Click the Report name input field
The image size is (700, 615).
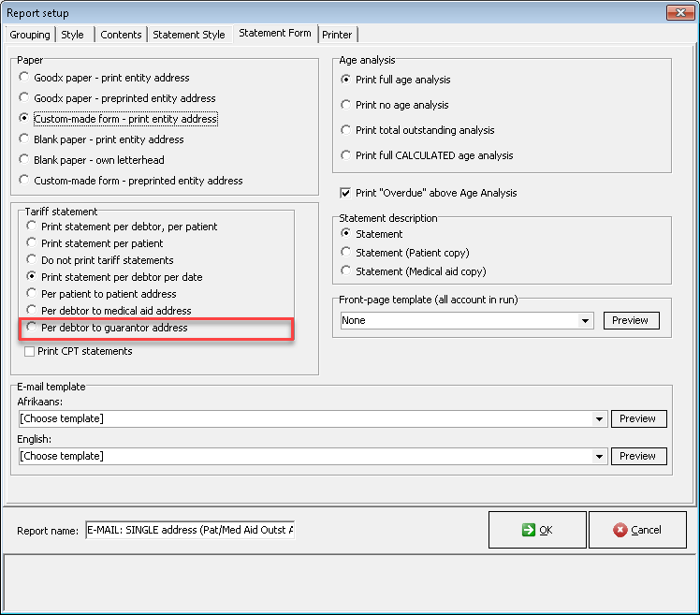point(190,530)
